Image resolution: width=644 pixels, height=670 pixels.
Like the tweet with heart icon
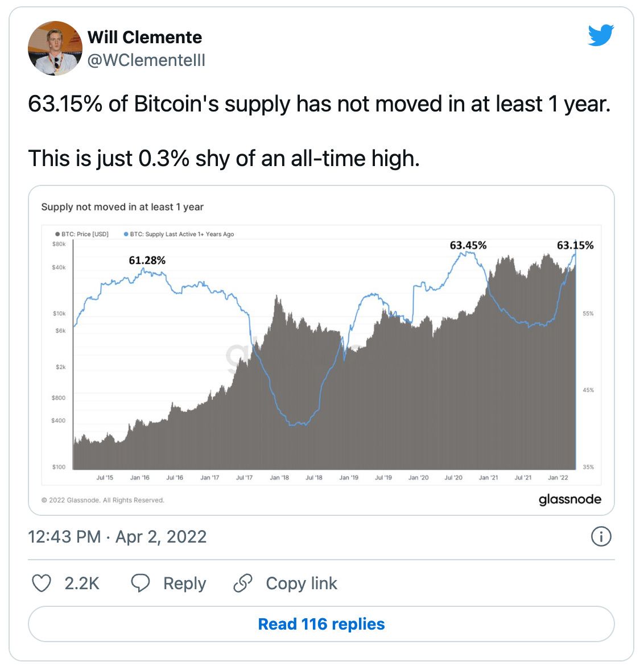click(41, 584)
